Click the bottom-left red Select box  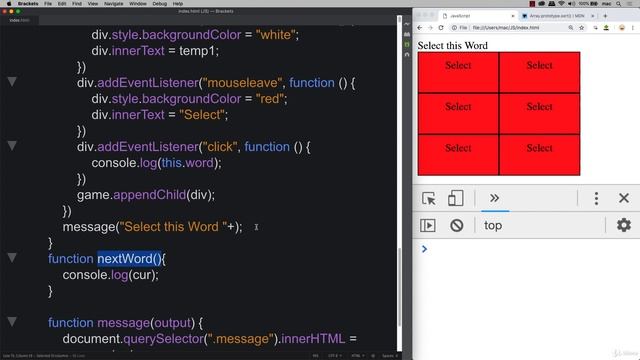pyautogui.click(x=458, y=155)
